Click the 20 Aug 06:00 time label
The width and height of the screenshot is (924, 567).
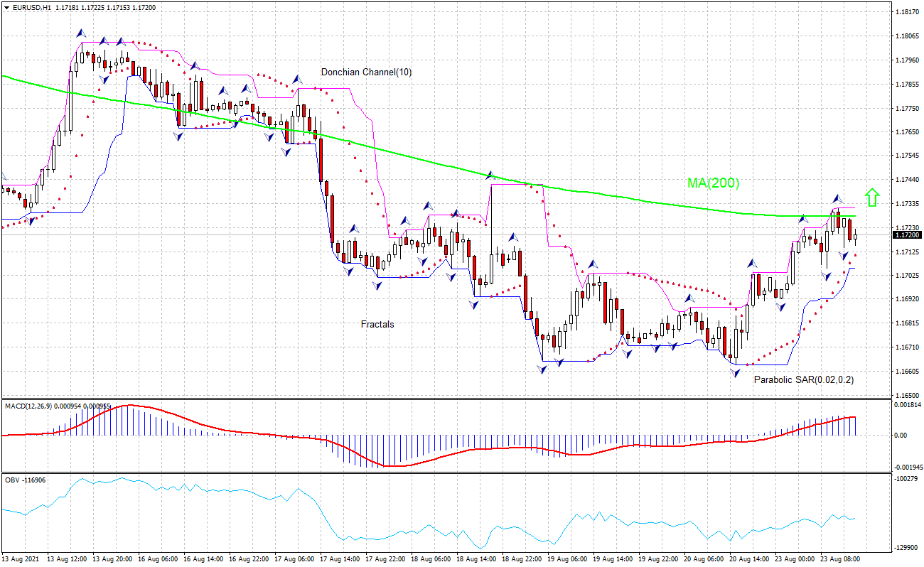[x=704, y=559]
